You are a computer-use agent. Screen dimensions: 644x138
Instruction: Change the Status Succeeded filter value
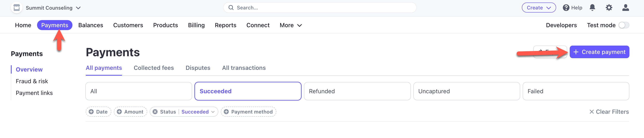(198, 112)
